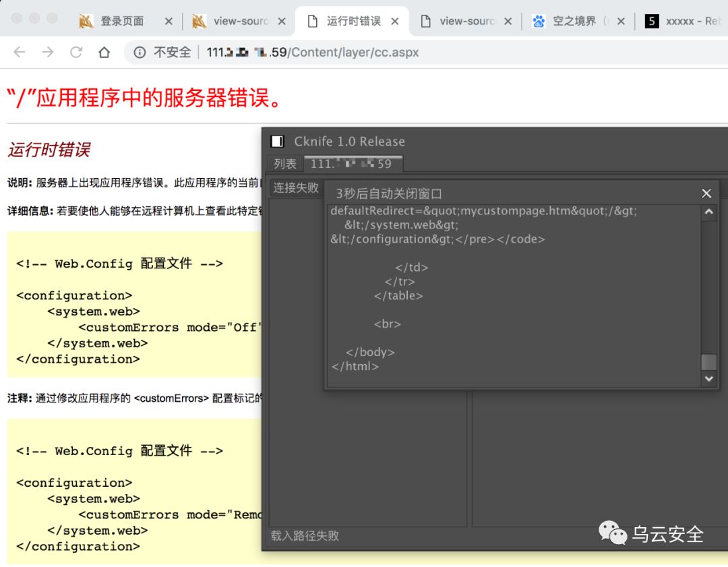Click the defaultRedirect line in popup
The height and width of the screenshot is (567, 728).
click(x=483, y=211)
